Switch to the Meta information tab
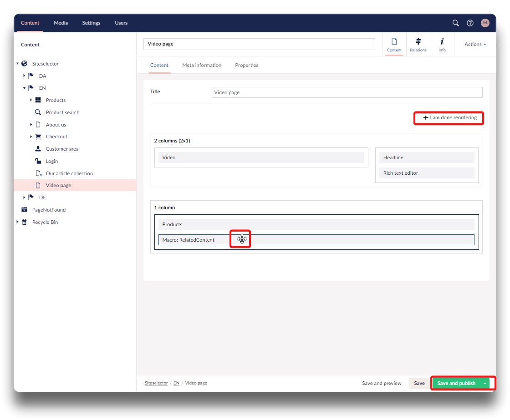This screenshot has height=420, width=510. tap(202, 65)
